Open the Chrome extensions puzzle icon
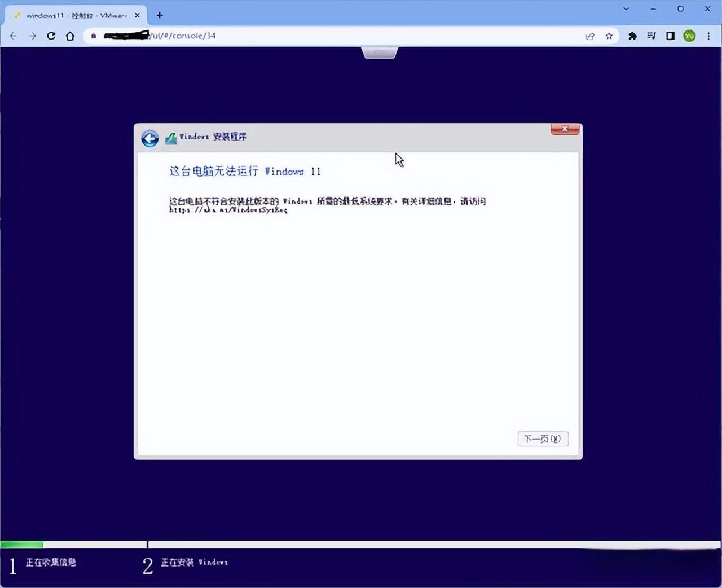The width and height of the screenshot is (722, 588). [632, 36]
